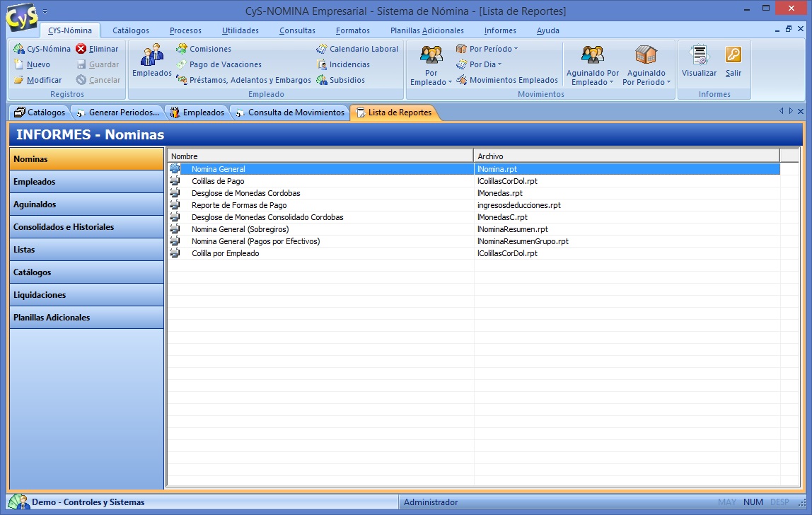This screenshot has width=812, height=515.
Task: Select Liquidaciones report category
Action: [x=86, y=295]
